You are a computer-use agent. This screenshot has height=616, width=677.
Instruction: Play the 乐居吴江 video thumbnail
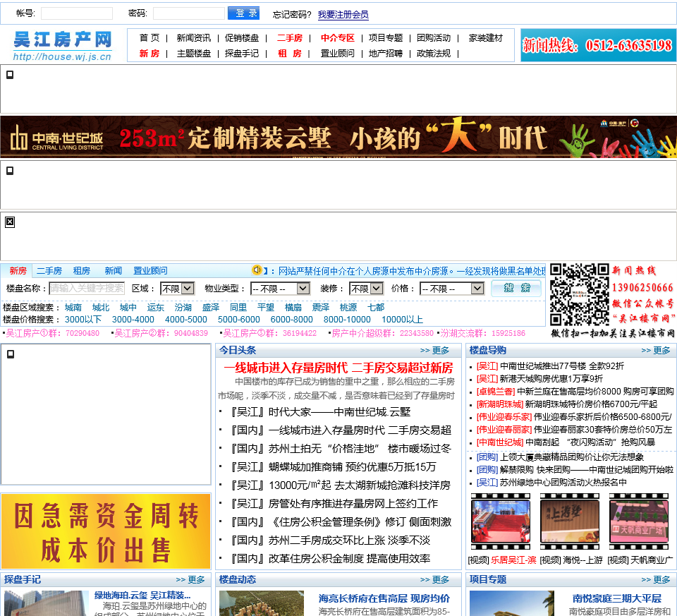pos(501,522)
